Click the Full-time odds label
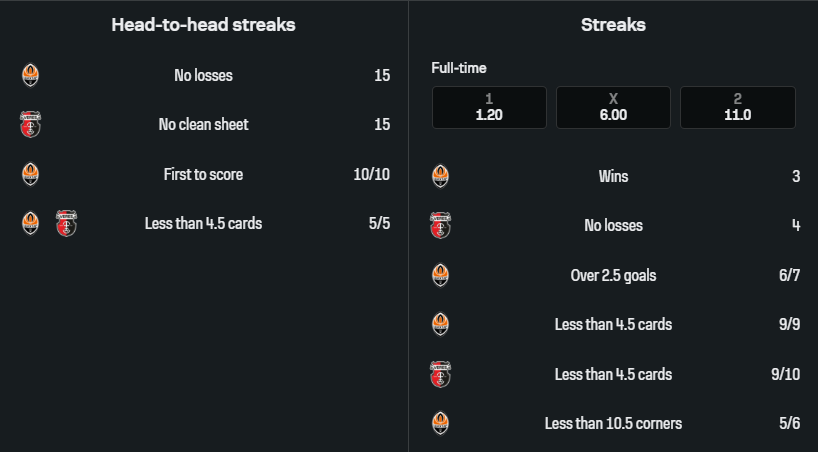 click(459, 68)
